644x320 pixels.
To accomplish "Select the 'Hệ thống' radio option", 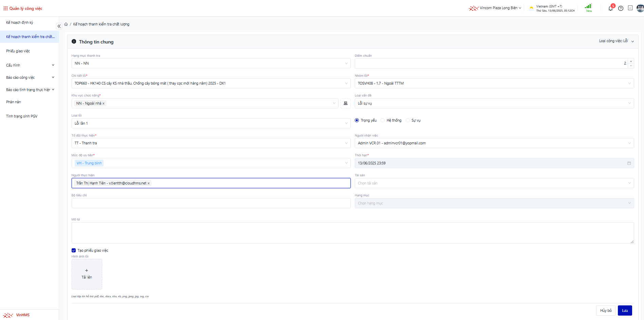I will pyautogui.click(x=383, y=120).
